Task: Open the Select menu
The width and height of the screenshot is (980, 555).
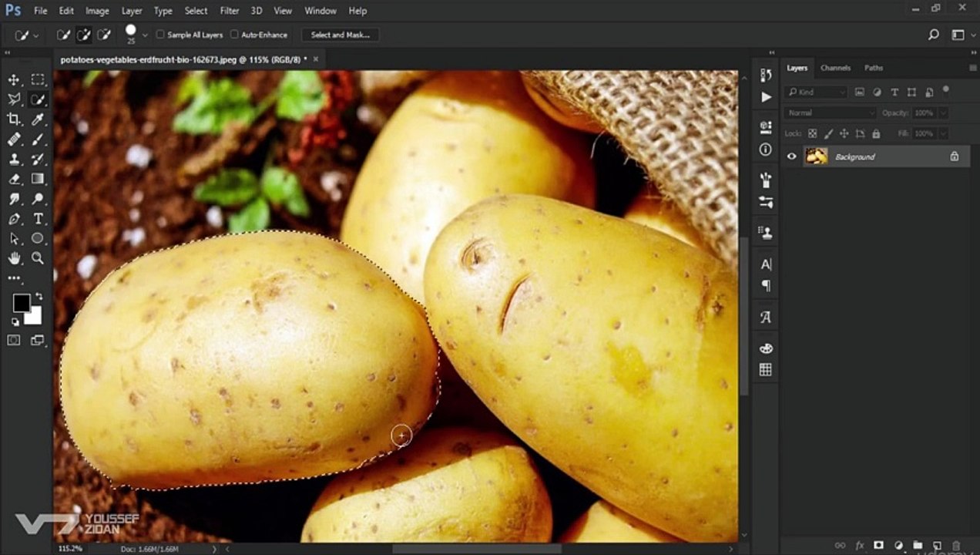Action: point(196,11)
